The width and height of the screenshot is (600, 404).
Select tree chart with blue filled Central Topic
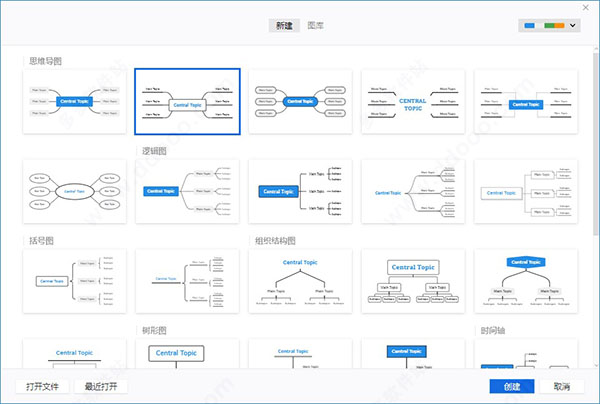tap(413, 354)
